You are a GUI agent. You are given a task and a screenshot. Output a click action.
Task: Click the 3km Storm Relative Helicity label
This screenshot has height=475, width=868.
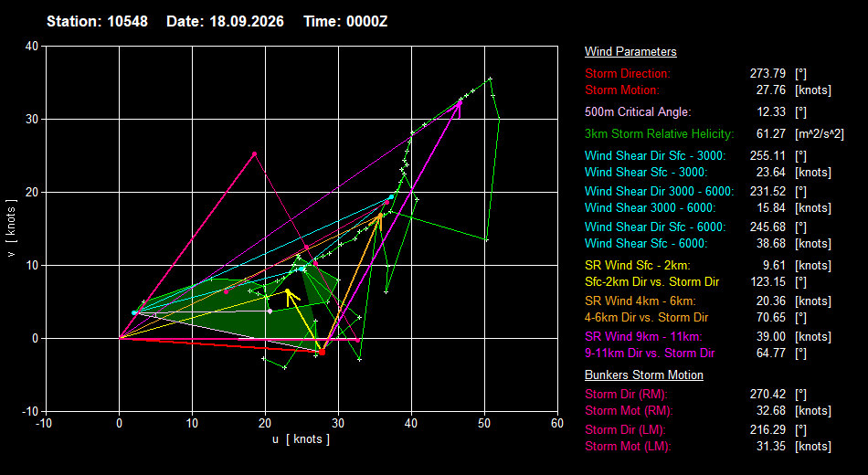click(660, 134)
